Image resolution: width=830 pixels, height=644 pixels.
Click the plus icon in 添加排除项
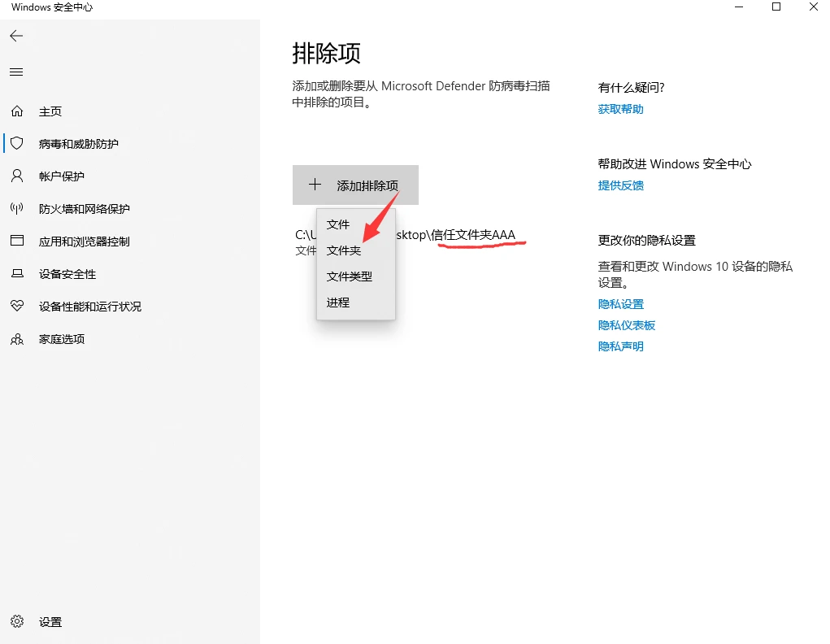315,185
